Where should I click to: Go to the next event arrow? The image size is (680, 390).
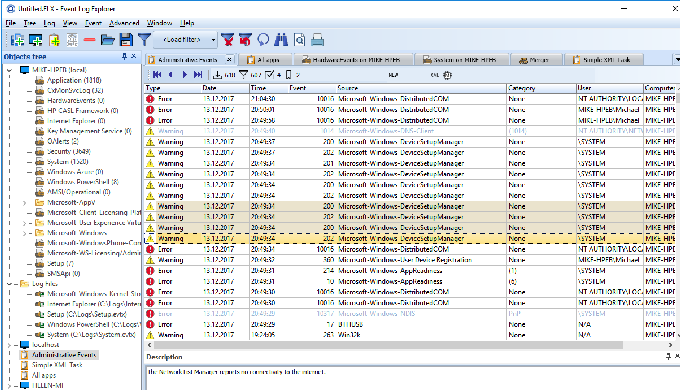[185, 75]
